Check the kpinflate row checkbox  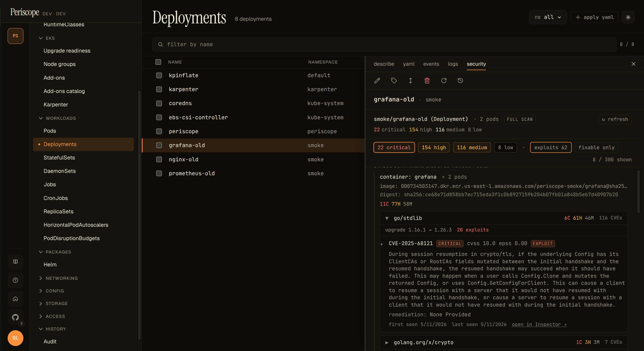(159, 75)
